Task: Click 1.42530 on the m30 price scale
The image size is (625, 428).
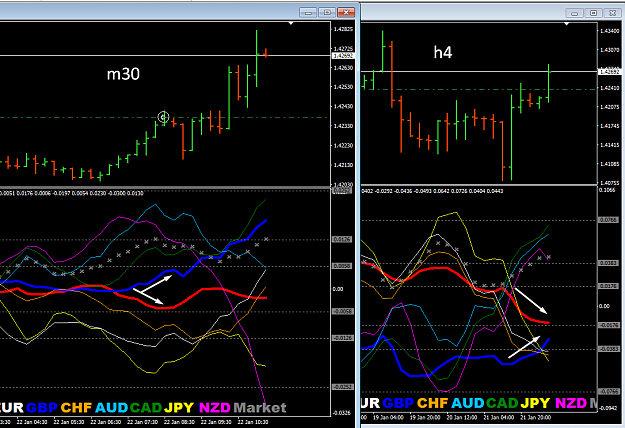Action: pyautogui.click(x=343, y=87)
